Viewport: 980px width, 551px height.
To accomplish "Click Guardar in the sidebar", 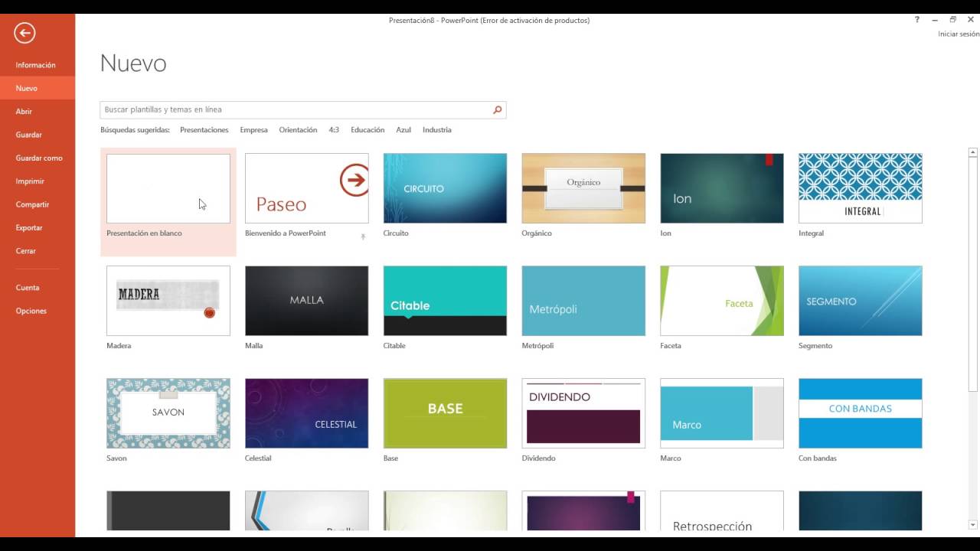I will tap(29, 135).
